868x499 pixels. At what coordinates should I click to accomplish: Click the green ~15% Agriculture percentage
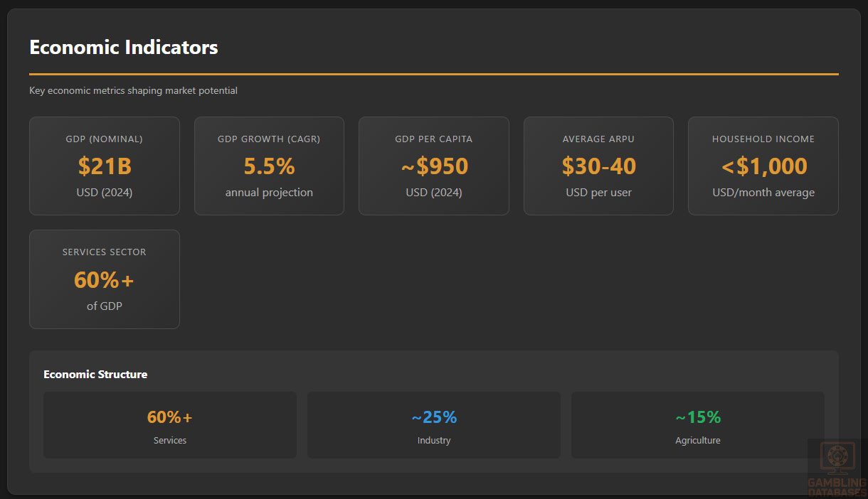point(698,417)
